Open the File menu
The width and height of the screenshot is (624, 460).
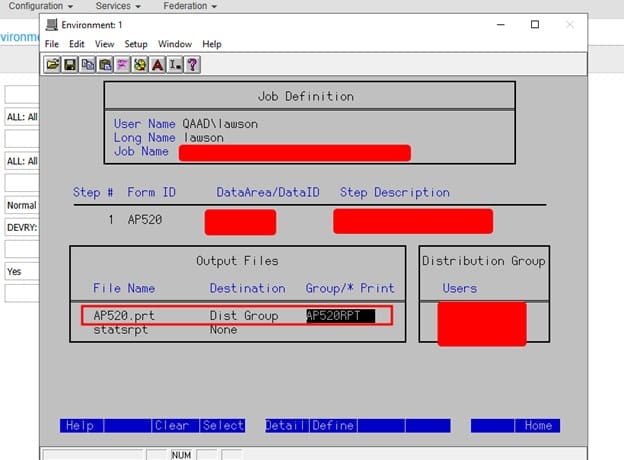[x=52, y=44]
